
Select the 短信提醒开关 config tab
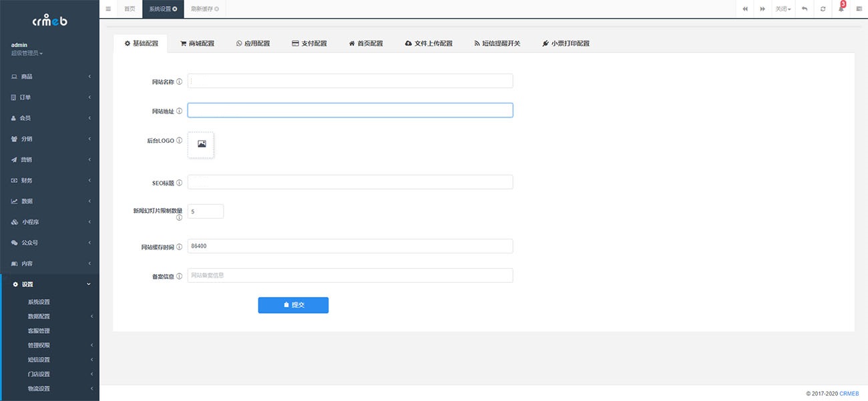(497, 43)
